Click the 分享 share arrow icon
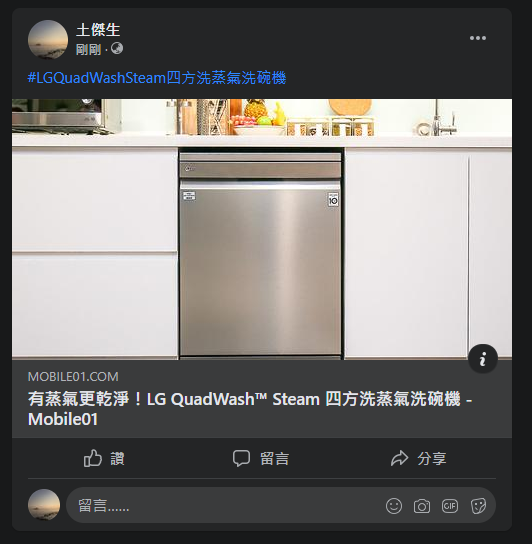 pyautogui.click(x=399, y=458)
